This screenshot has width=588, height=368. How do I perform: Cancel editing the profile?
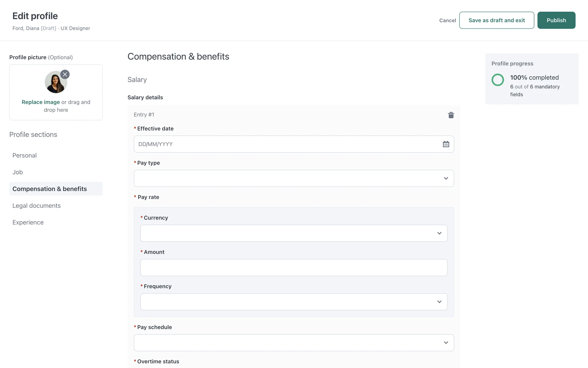[447, 21]
